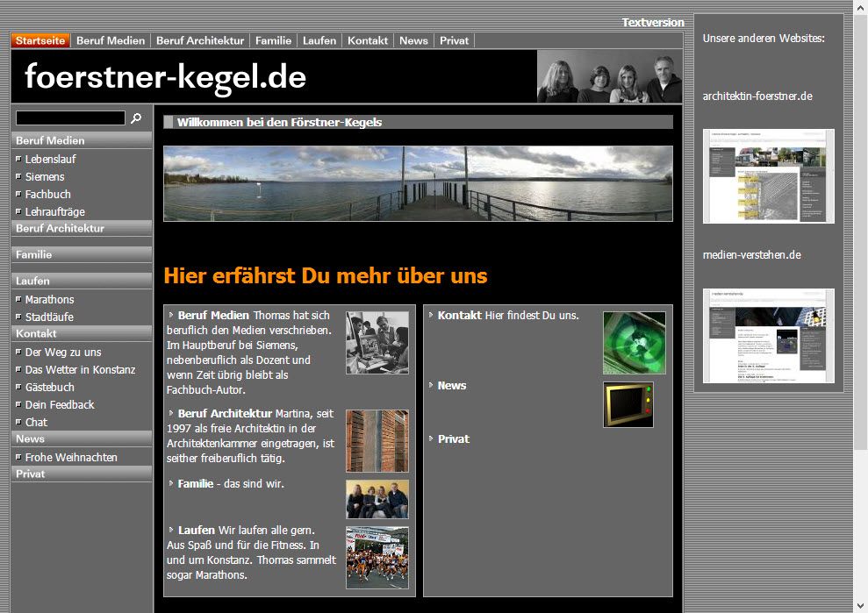Switch to the Beruf Architektur tab
This screenshot has width=868, height=613.
200,40
